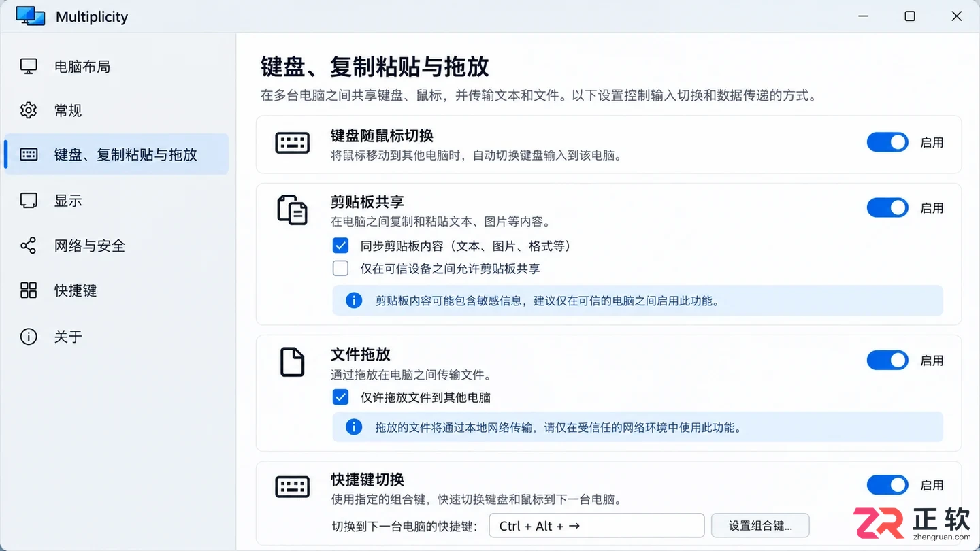Click the Multiplicity app logo icon
Screen dimensions: 980x551
click(31, 16)
